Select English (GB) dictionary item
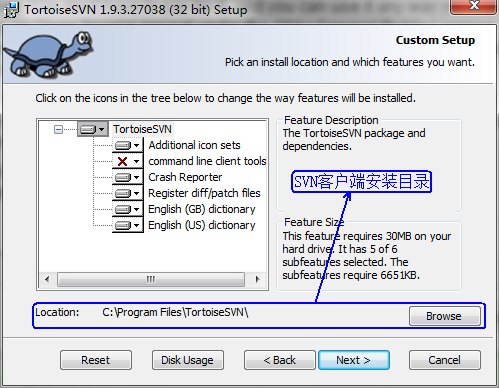499x388 pixels. 202,209
